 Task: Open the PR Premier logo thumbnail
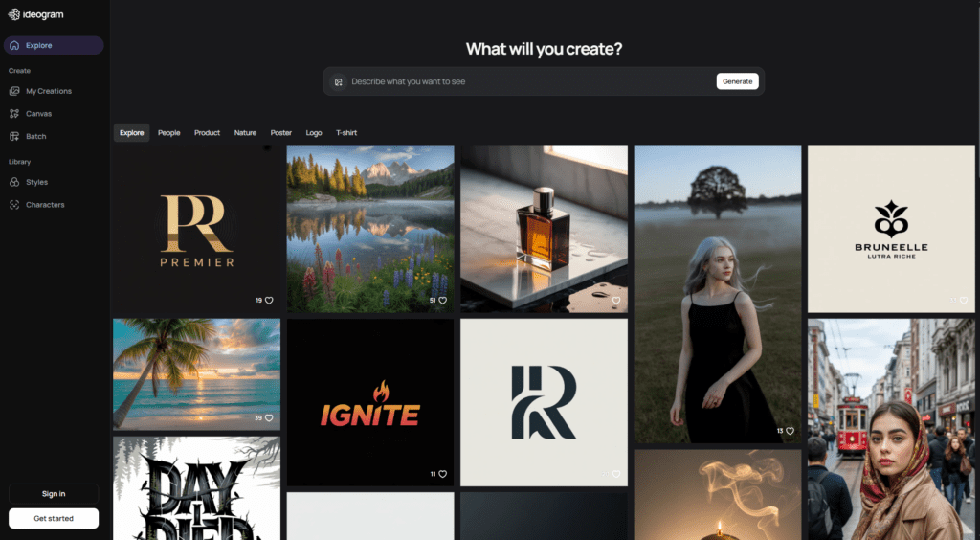(197, 229)
